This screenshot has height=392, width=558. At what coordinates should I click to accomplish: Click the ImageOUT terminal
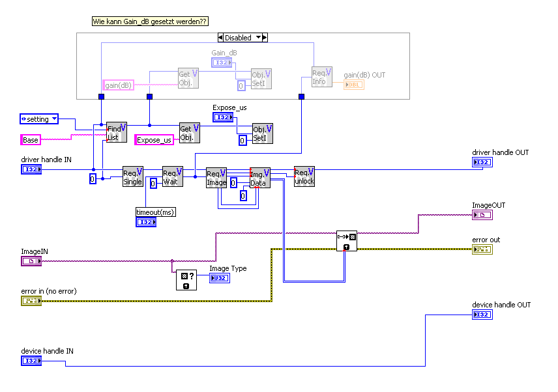click(x=482, y=215)
